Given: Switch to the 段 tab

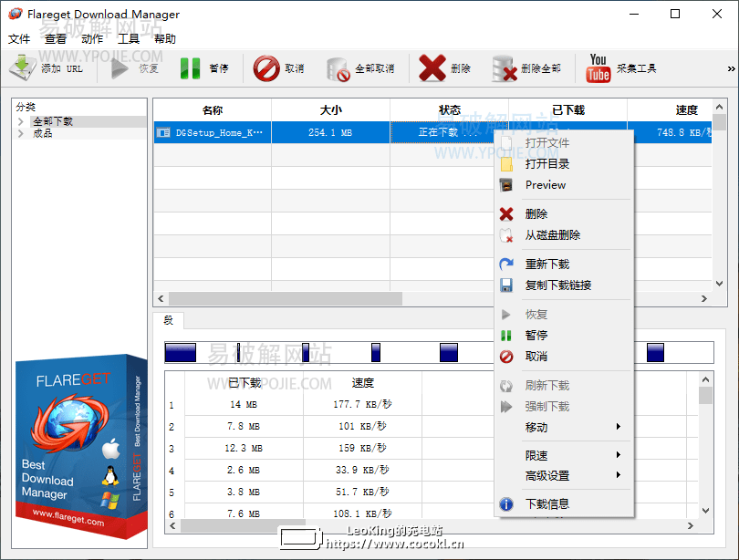Looking at the screenshot, I should point(168,321).
